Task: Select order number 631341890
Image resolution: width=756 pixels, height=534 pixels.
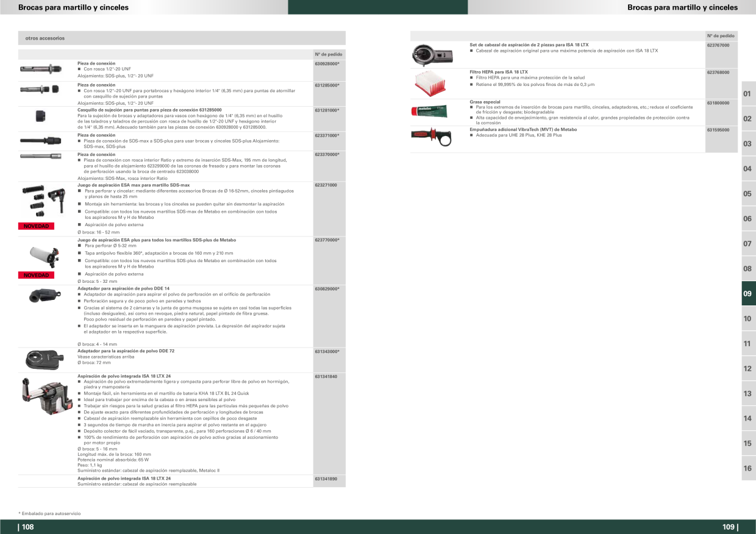Action: [x=326, y=479]
